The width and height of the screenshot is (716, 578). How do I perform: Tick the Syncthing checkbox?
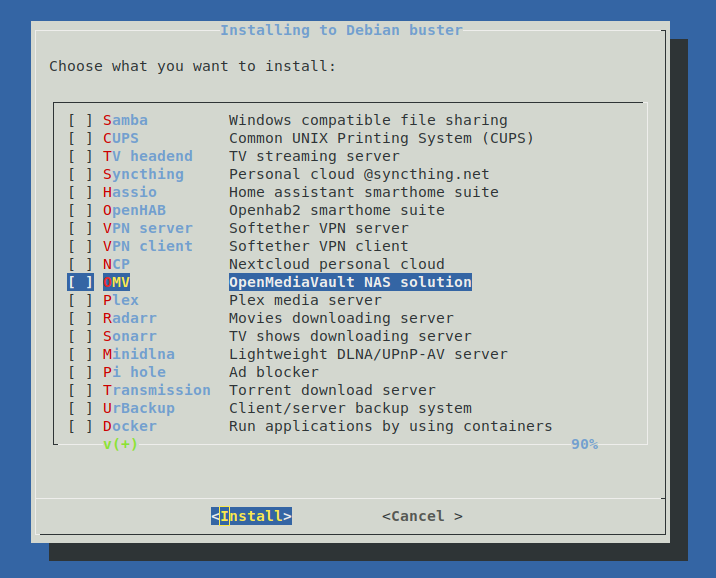[80, 174]
